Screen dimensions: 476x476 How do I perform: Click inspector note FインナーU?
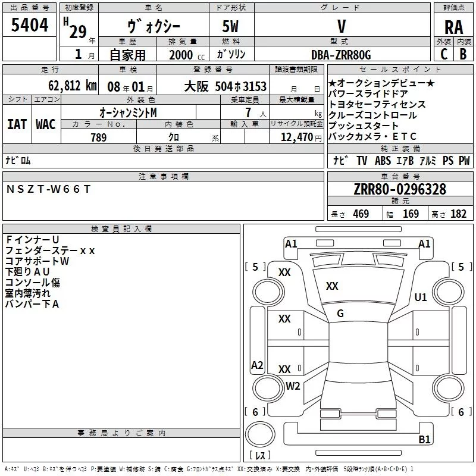coord(32,240)
